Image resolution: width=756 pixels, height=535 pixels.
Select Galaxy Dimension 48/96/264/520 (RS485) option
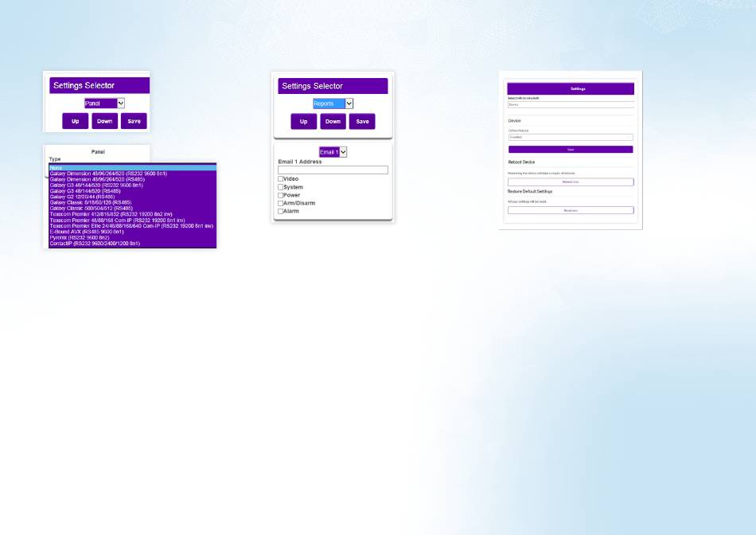coord(133,179)
